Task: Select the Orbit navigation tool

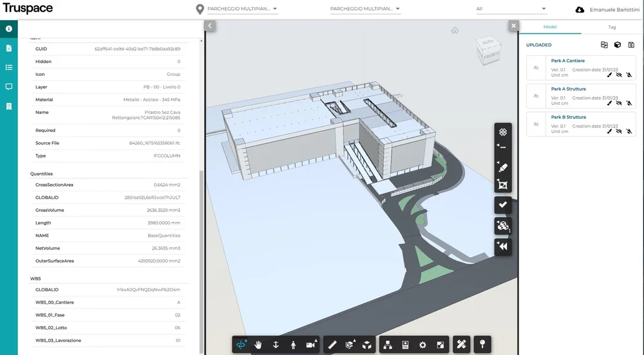Action: pyautogui.click(x=241, y=345)
